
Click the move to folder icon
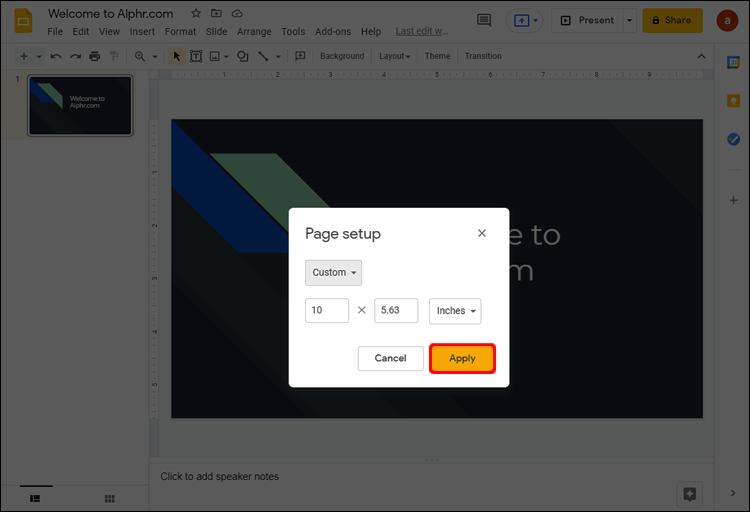(216, 13)
